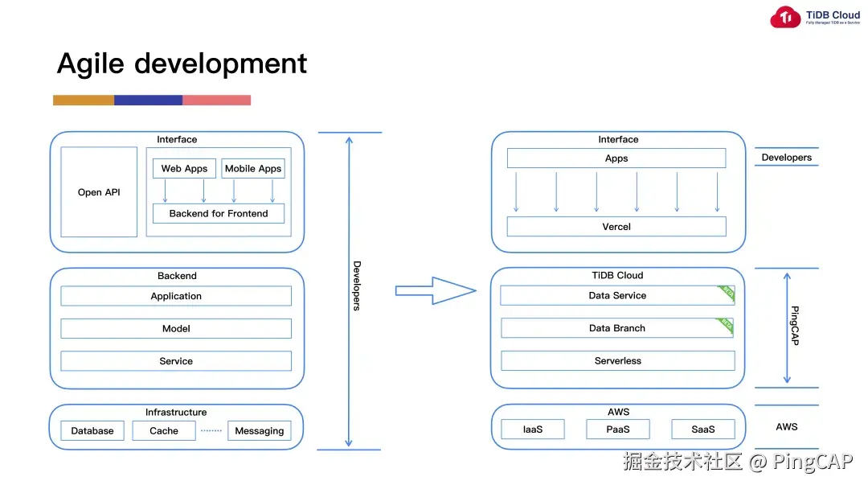The image size is (868, 489).
Task: Enable the PaaS option under AWS
Action: [617, 429]
